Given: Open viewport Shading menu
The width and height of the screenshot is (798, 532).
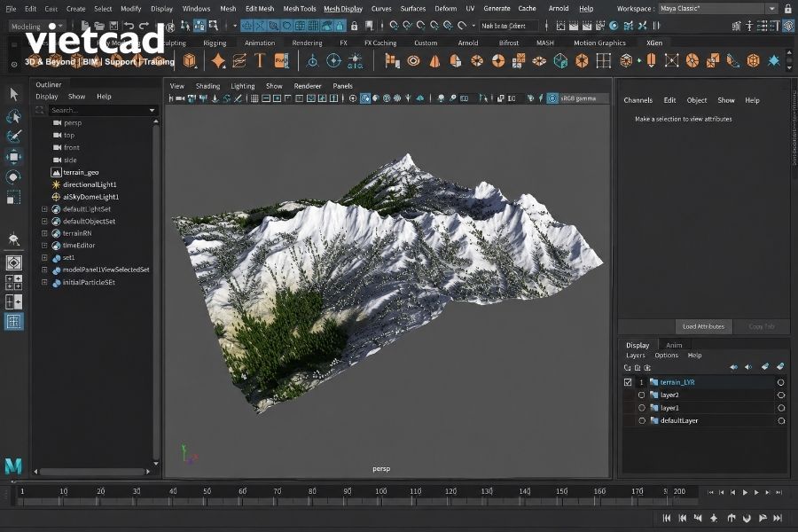Looking at the screenshot, I should pyautogui.click(x=207, y=86).
